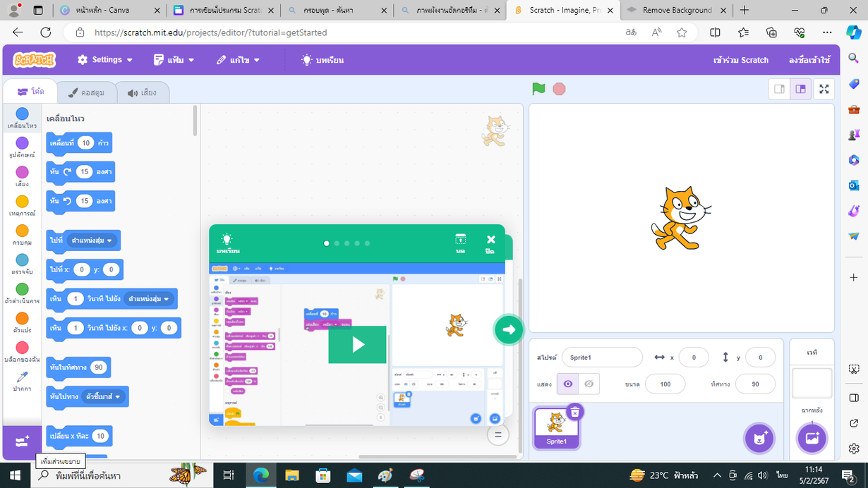The image size is (868, 488).
Task: Open ตำแหน่งสุ่ม dropdown in เหิน block
Action: pyautogui.click(x=149, y=299)
